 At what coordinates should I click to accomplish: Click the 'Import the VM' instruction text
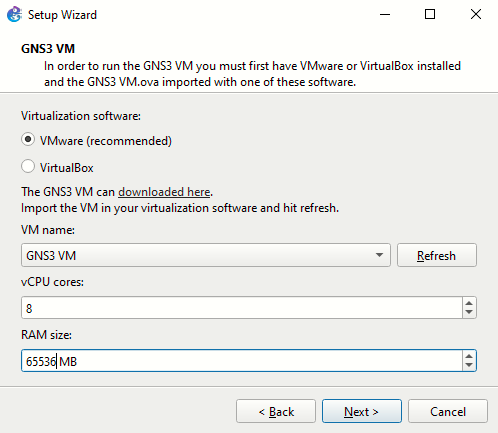[x=180, y=208]
